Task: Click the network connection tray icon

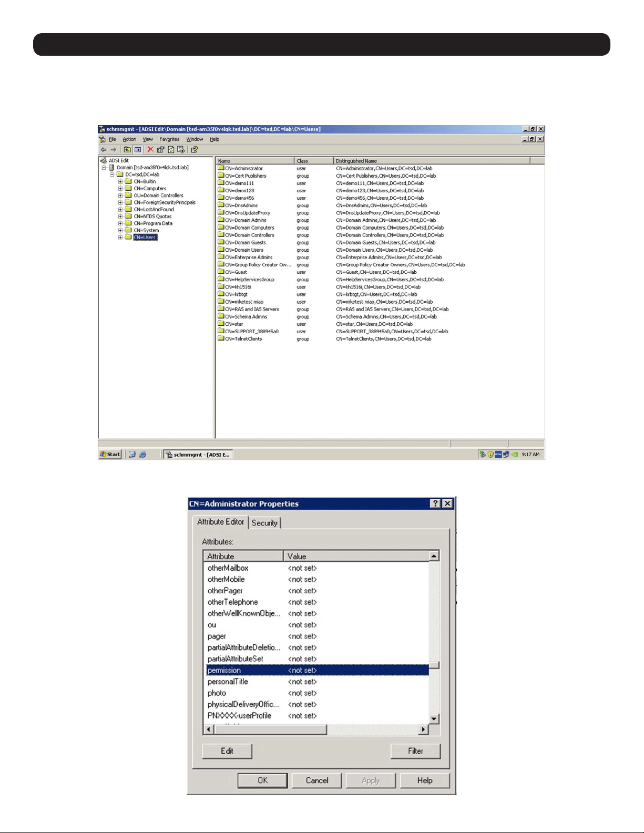Action: click(506, 455)
